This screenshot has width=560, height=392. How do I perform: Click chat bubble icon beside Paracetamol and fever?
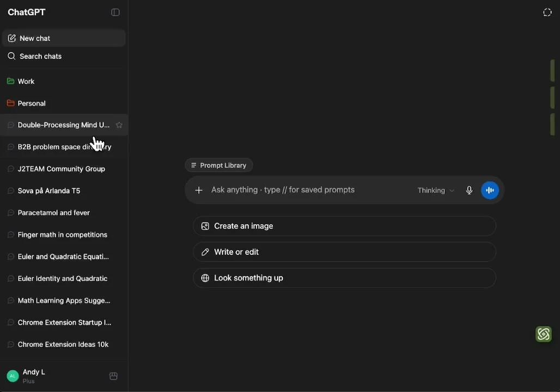tap(11, 213)
